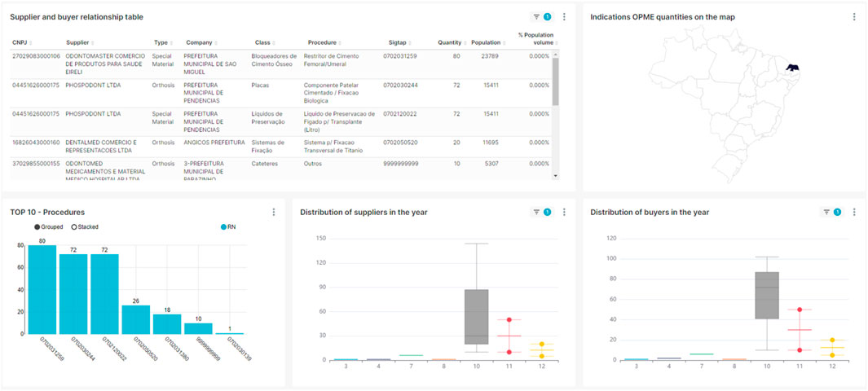Open three-dot menu of Indications OPME map
The height and width of the screenshot is (391, 868).
[854, 17]
